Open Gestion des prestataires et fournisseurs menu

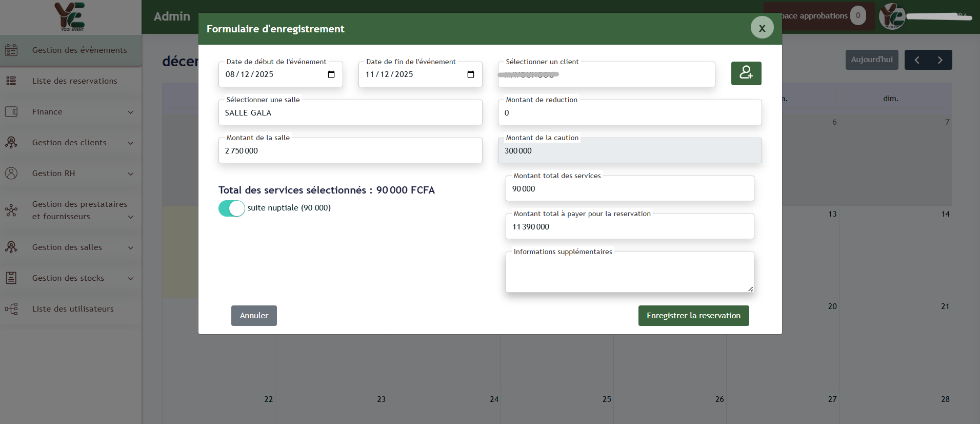point(79,210)
